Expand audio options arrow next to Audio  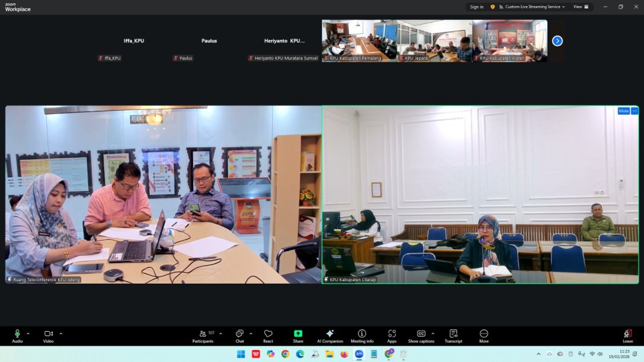point(28,333)
